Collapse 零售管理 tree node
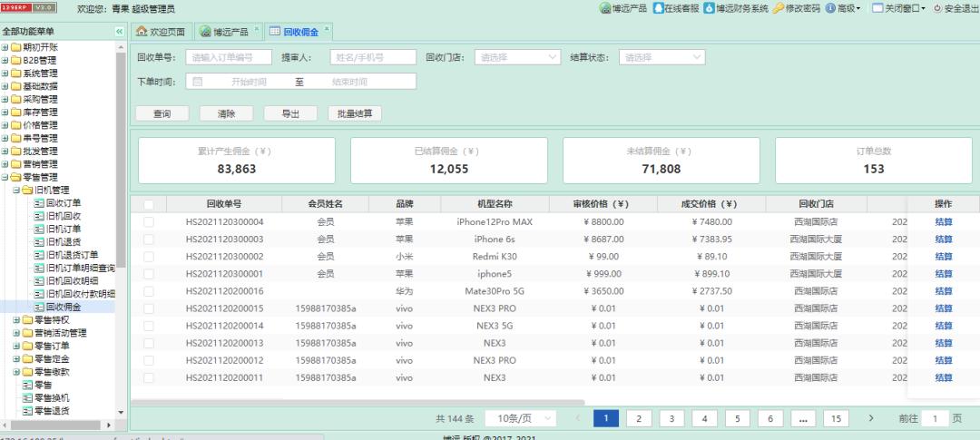Viewport: 980px width, 440px height. (x=5, y=178)
